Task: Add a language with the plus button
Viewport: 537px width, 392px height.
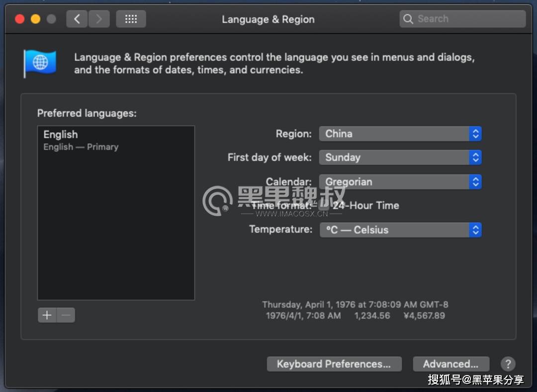Action: (47, 315)
